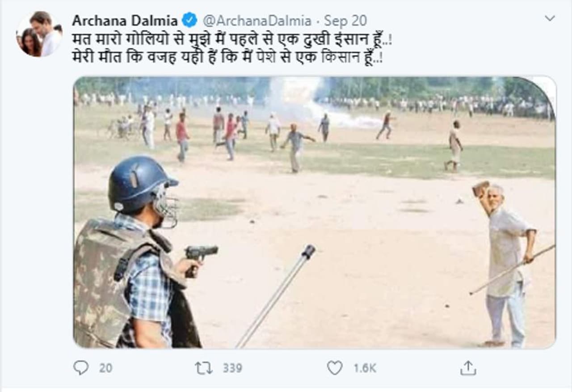Expand the tweet options chevron
Viewport: 572px width, 392px height.
tap(550, 18)
